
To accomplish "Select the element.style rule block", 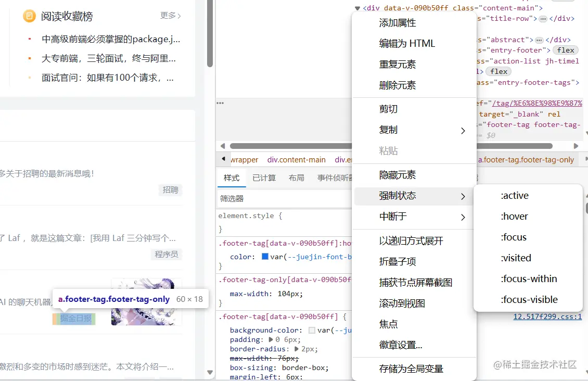I will pyautogui.click(x=285, y=222).
